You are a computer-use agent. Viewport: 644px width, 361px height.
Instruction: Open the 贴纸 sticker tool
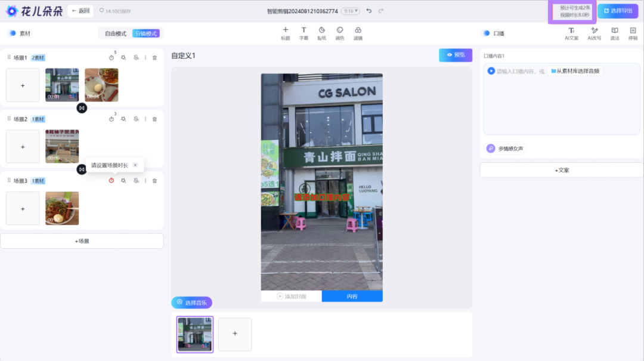321,33
